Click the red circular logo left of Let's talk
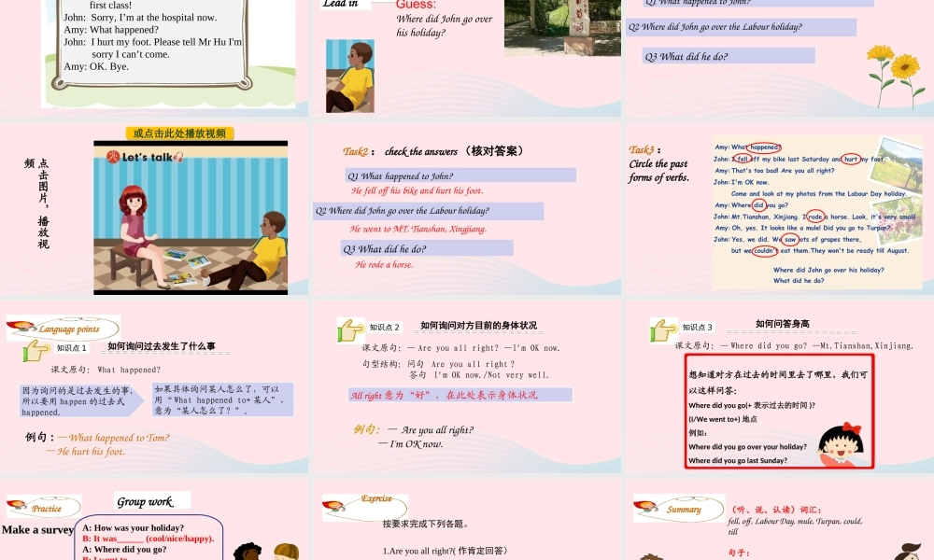Viewport: 934px width, 560px height. (x=113, y=157)
